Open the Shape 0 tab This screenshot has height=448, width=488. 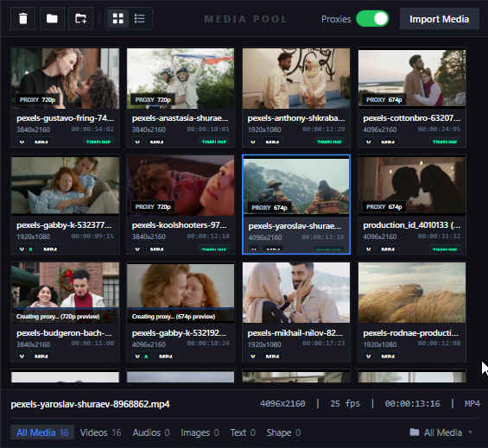point(283,432)
